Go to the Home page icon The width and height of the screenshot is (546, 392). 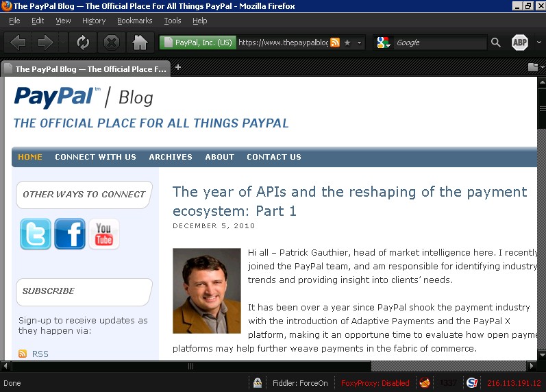tap(140, 42)
